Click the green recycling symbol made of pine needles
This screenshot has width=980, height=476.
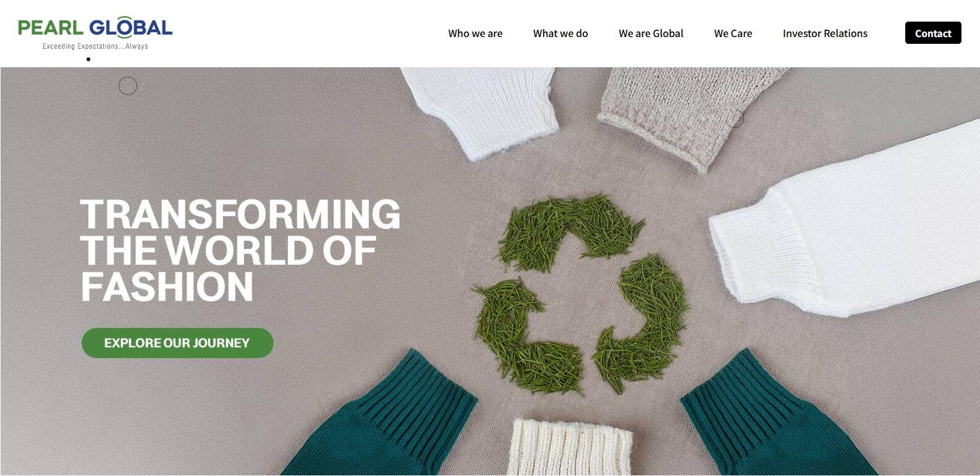(x=581, y=294)
